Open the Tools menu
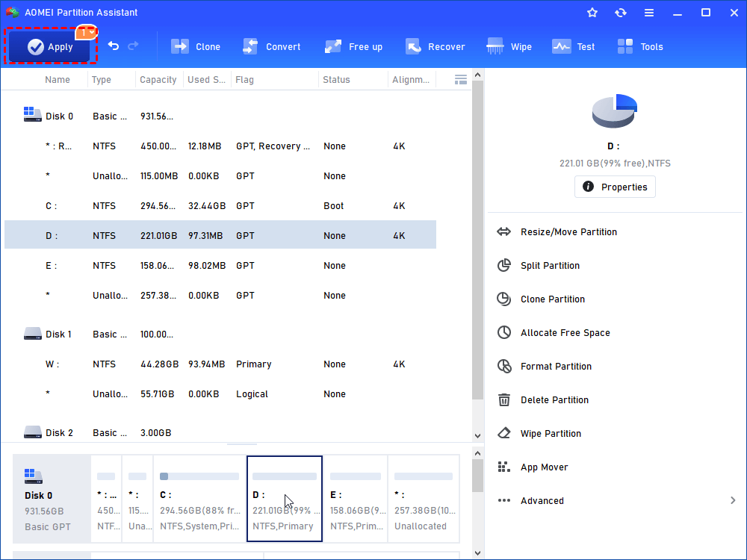 click(640, 46)
